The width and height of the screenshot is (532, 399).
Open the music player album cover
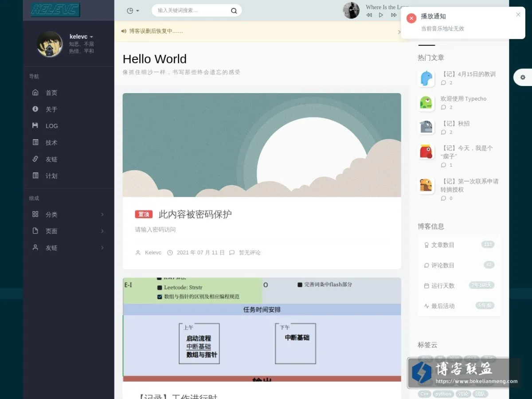pyautogui.click(x=351, y=10)
